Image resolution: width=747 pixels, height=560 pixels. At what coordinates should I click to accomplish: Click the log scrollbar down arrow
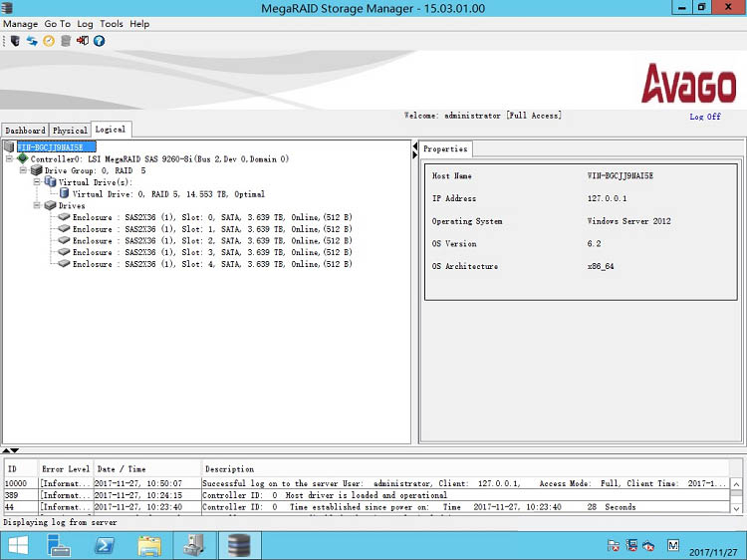(736, 508)
